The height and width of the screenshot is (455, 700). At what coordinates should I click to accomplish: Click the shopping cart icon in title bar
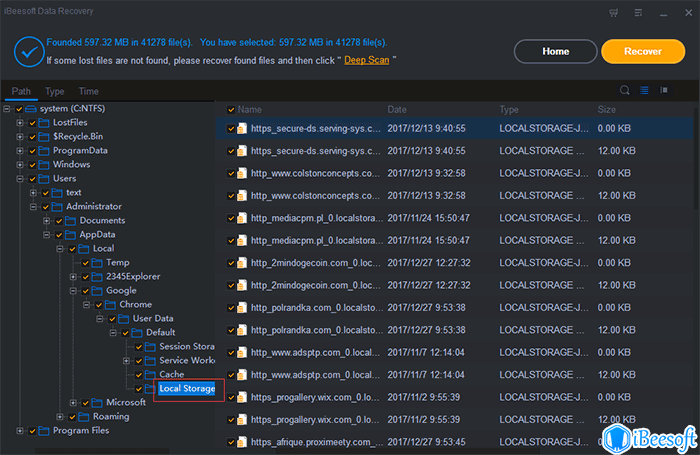click(614, 13)
